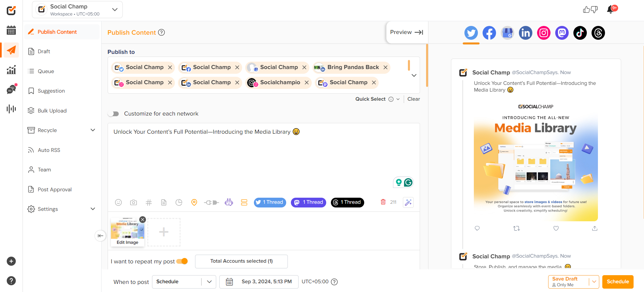This screenshot has height=292, width=644.
Task: Open the engage chat bubbles icon
Action: (x=11, y=89)
